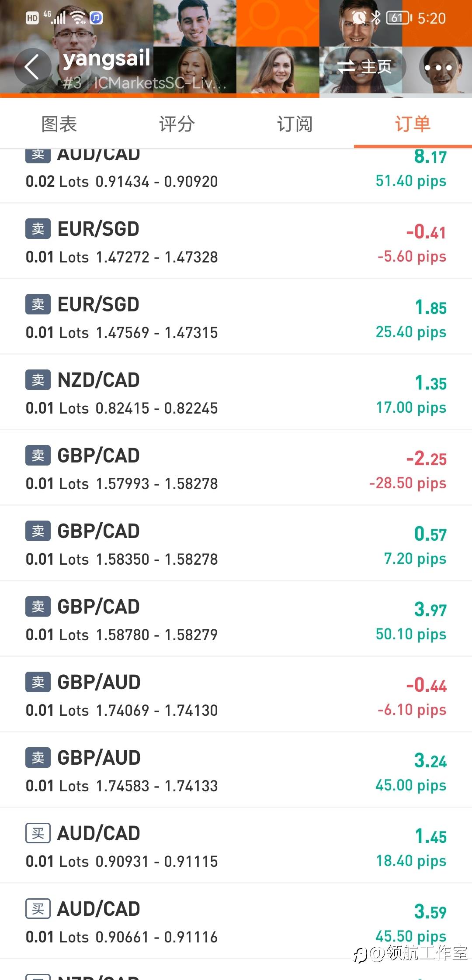Tap the sell badge on NZD/CAD order

pos(38,380)
